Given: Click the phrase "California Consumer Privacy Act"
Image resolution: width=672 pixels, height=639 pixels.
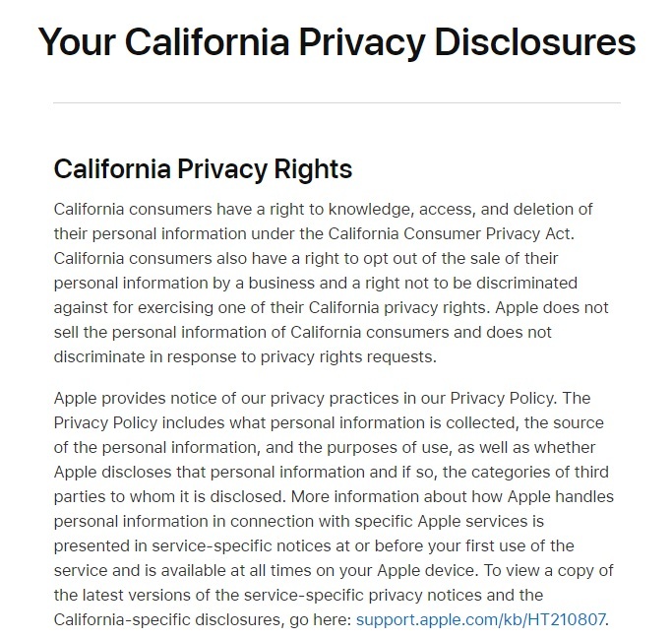Looking at the screenshot, I should tap(449, 233).
